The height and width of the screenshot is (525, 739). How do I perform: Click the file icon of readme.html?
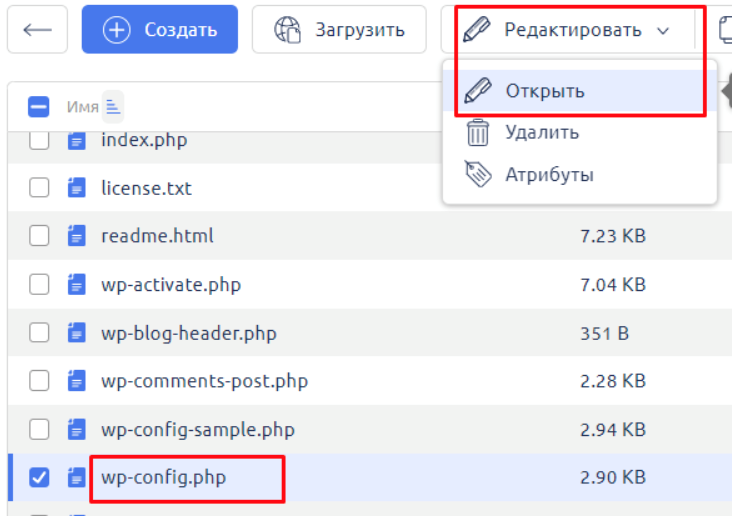77,236
